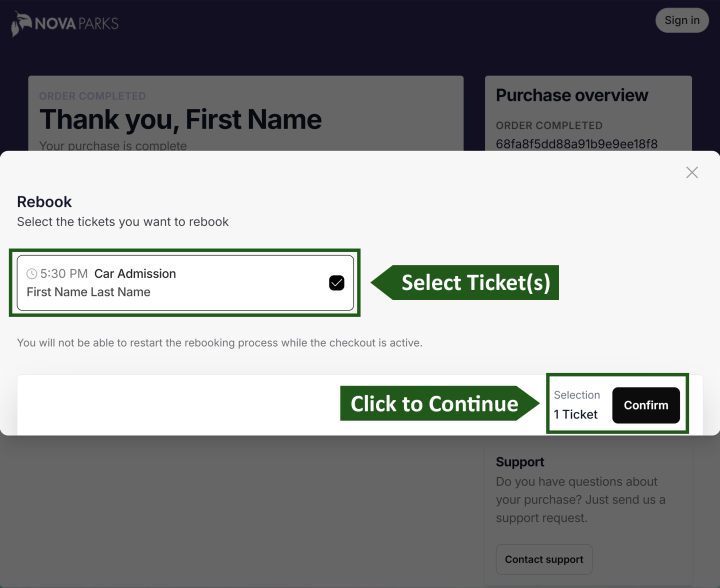Click the Sign in button
This screenshot has width=720, height=588.
pos(682,20)
